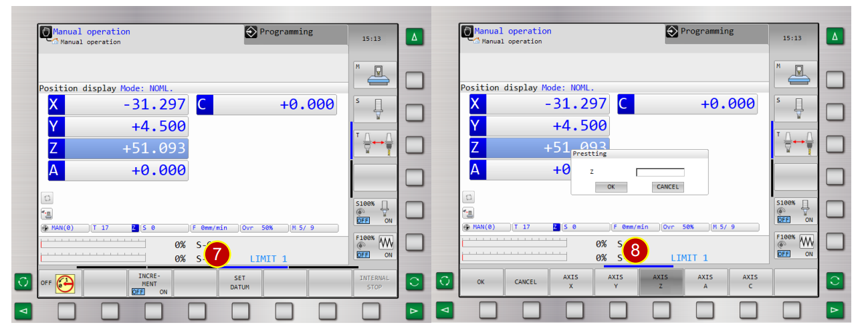Click the upper S load bar, left screen
This screenshot has height=335, width=868.
pyautogui.click(x=93, y=245)
